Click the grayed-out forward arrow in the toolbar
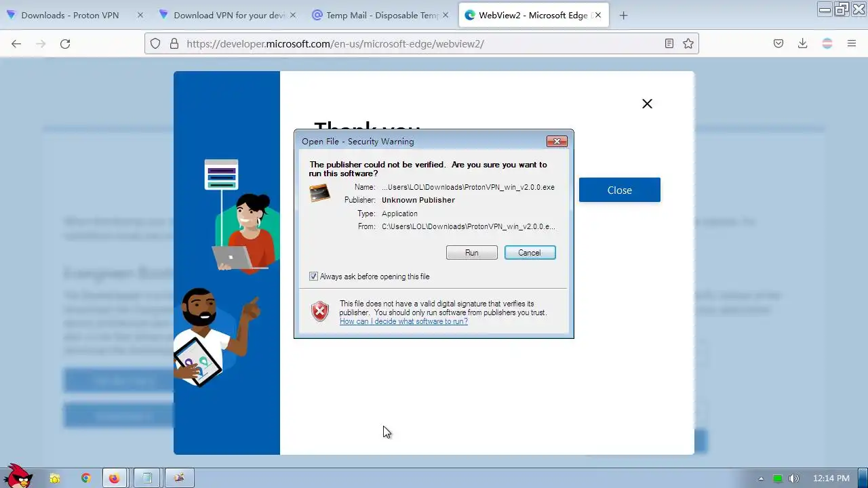 pyautogui.click(x=41, y=43)
